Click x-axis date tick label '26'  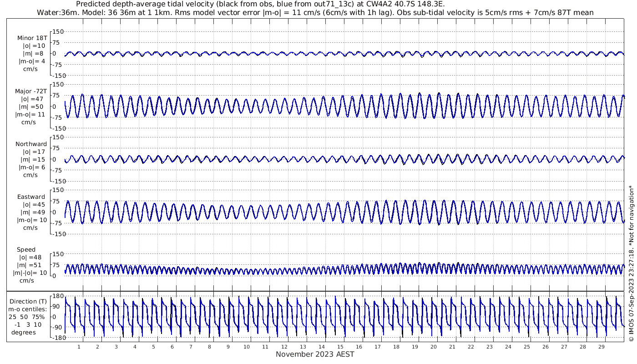tap(545, 347)
